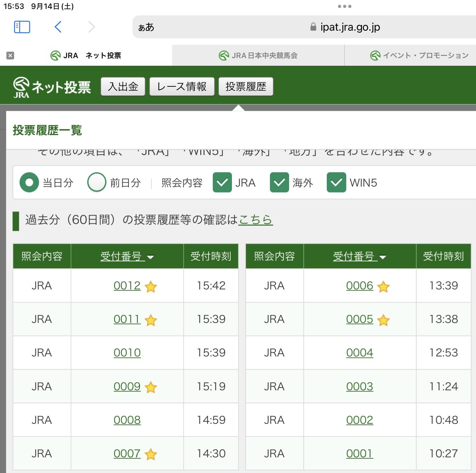The image size is (476, 473).
Task: Open the こちら past history link
Action: point(256,220)
